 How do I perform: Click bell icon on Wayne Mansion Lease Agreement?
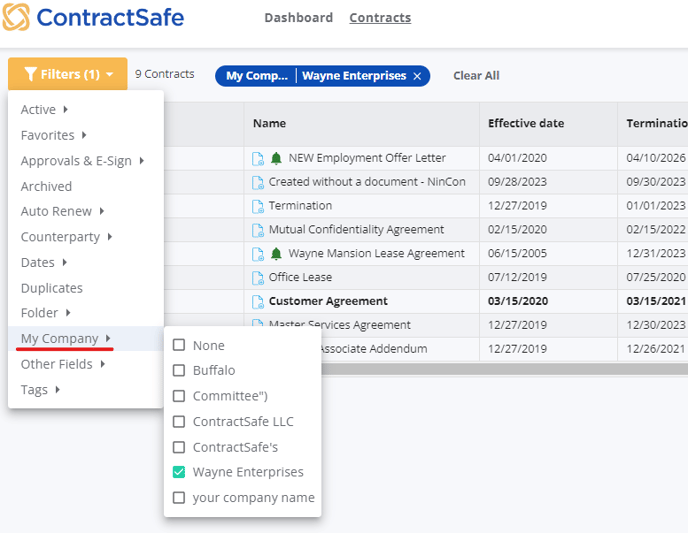[x=276, y=254]
